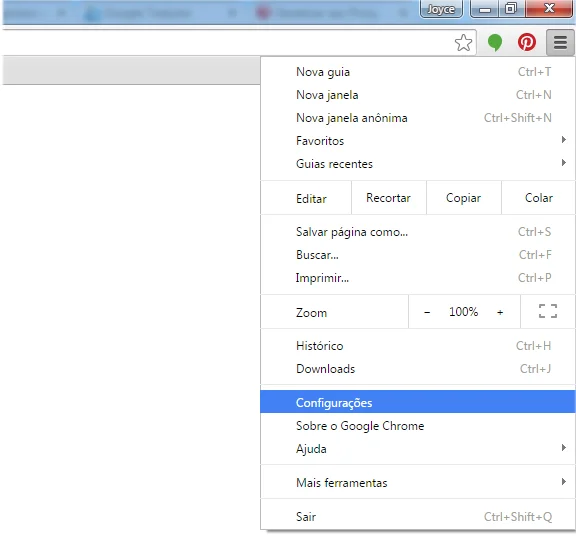Viewport: 576px width, 540px height.
Task: Expand the Ajuda submenu
Action: 418,449
